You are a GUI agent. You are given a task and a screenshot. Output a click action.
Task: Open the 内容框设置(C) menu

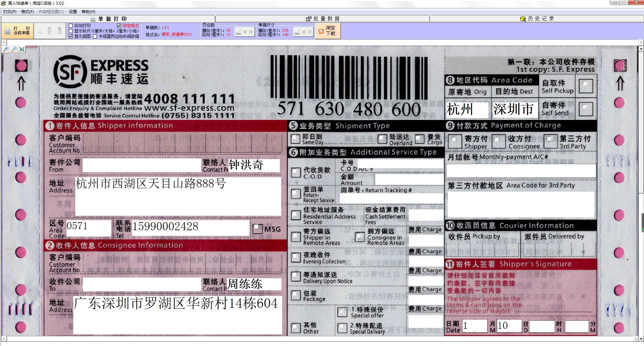pos(51,11)
